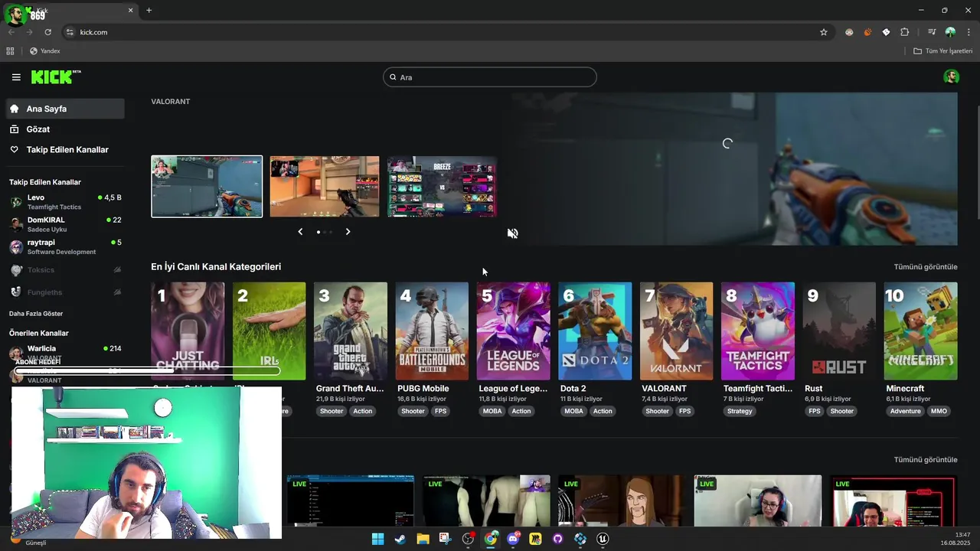Open Warlicia's recommended channel
Viewport: 980px width, 551px height.
pos(65,353)
